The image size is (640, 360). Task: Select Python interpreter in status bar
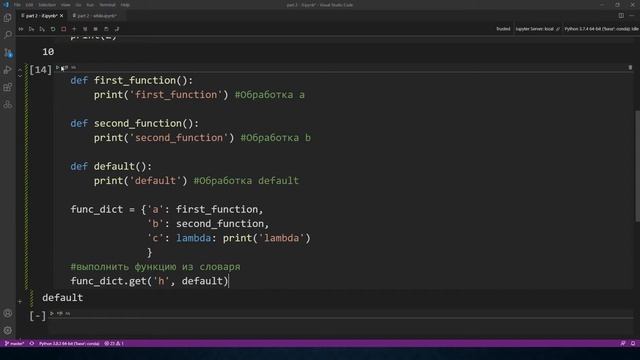pos(69,344)
